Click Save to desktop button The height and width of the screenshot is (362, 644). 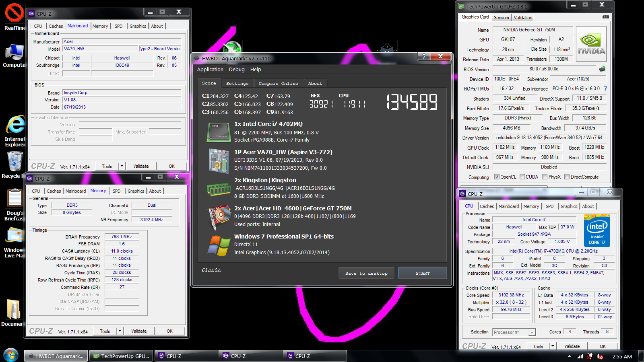[366, 273]
